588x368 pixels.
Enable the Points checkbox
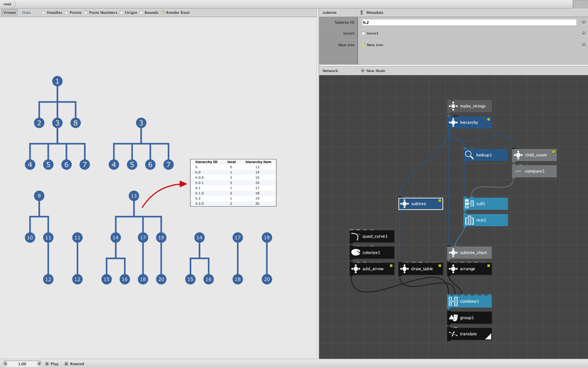[66, 12]
